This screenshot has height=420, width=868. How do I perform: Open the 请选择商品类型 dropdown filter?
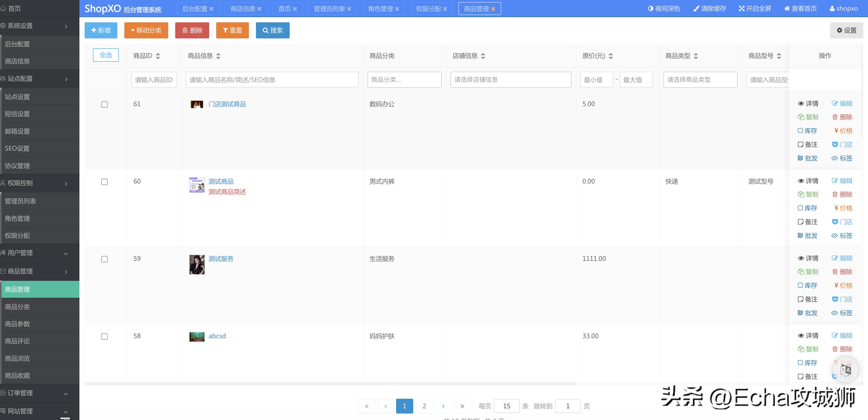point(700,79)
